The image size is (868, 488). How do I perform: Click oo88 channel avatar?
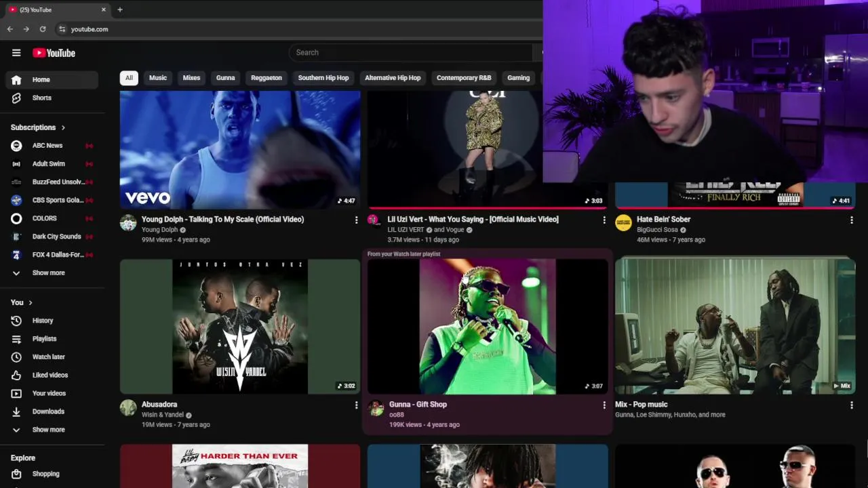(x=376, y=407)
